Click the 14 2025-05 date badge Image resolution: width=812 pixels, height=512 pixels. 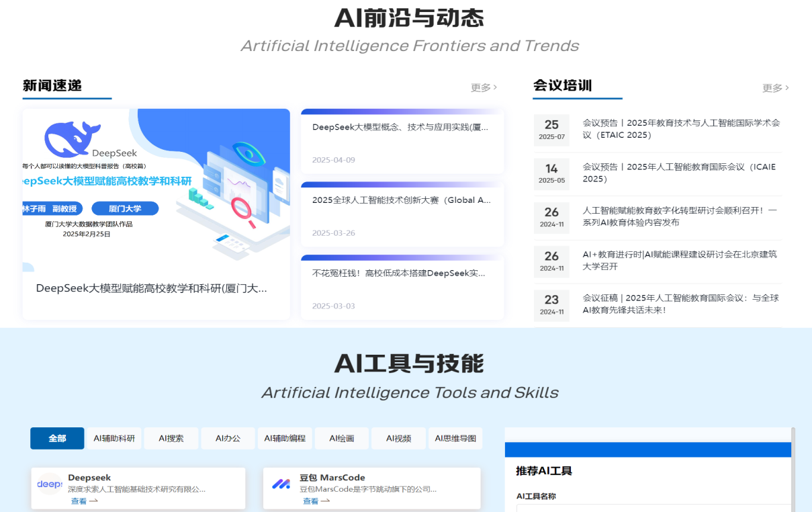[551, 173]
